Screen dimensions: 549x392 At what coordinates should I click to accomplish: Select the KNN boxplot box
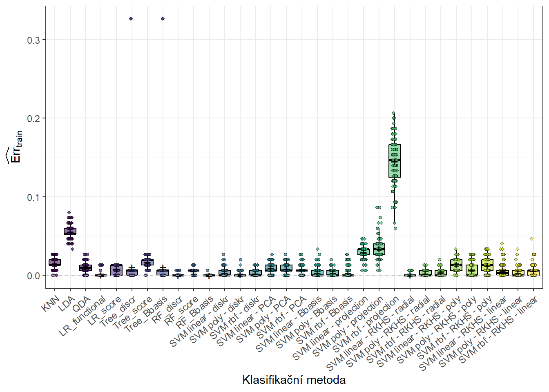(x=54, y=263)
